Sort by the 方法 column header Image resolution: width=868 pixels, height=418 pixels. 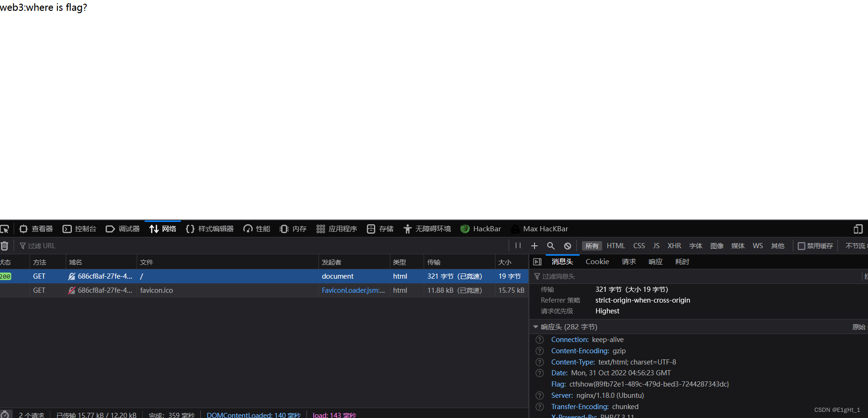(x=47, y=262)
